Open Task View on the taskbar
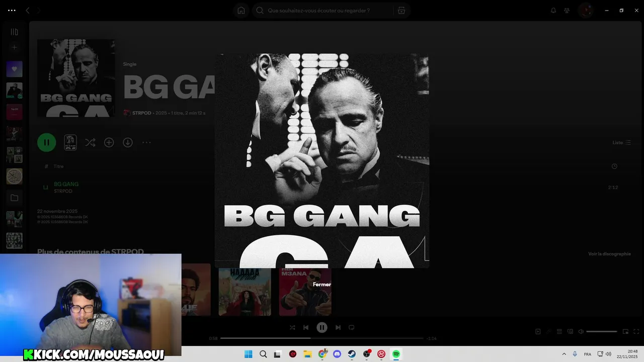The width and height of the screenshot is (644, 362). [x=277, y=354]
